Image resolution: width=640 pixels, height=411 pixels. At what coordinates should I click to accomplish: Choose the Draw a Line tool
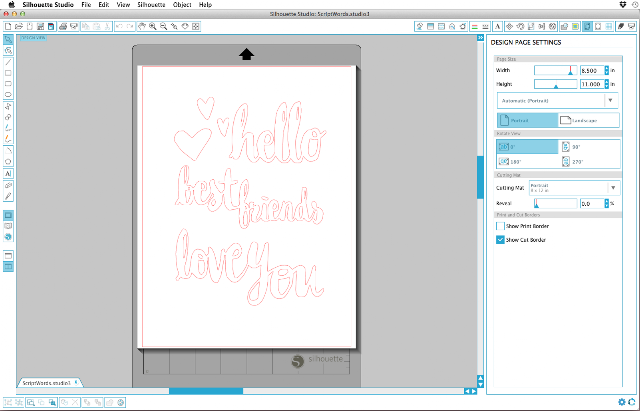[x=8, y=61]
